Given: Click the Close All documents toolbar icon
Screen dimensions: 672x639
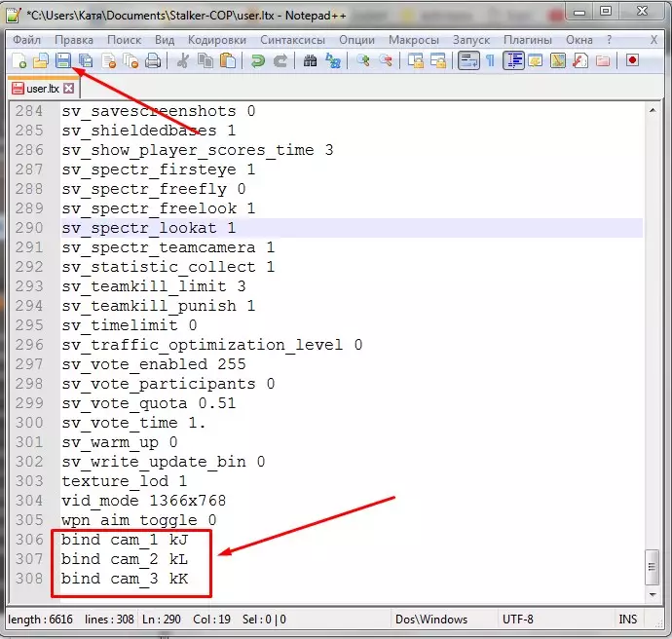Looking at the screenshot, I should point(131,60).
